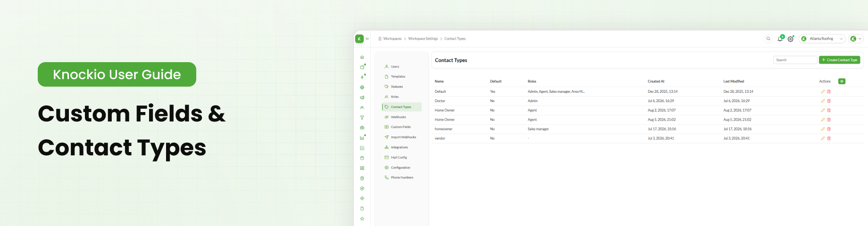Viewport: 868px width, 226px height.
Task: Edit the Doctor contact type
Action: [x=823, y=101]
